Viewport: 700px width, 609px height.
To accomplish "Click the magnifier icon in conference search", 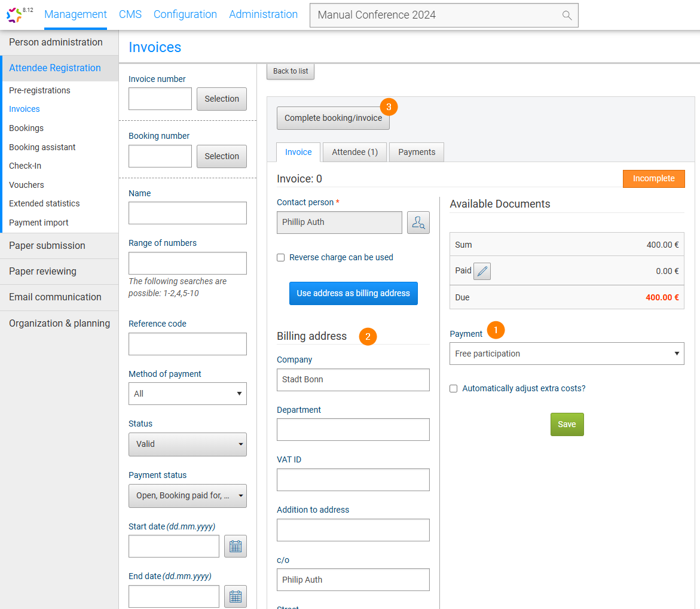I will 567,16.
